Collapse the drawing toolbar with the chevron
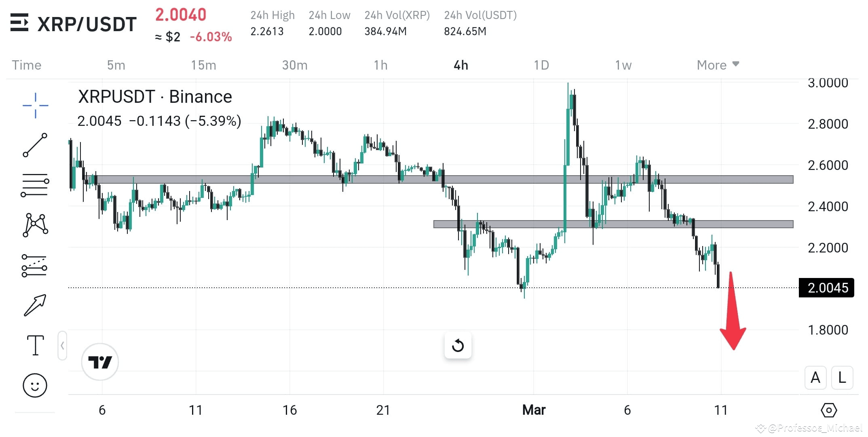 pyautogui.click(x=63, y=346)
